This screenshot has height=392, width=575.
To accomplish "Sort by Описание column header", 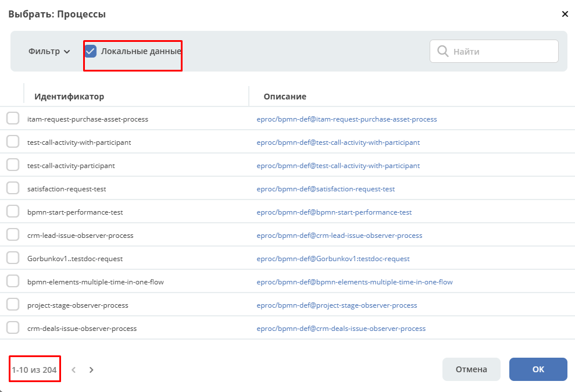I will (x=285, y=97).
